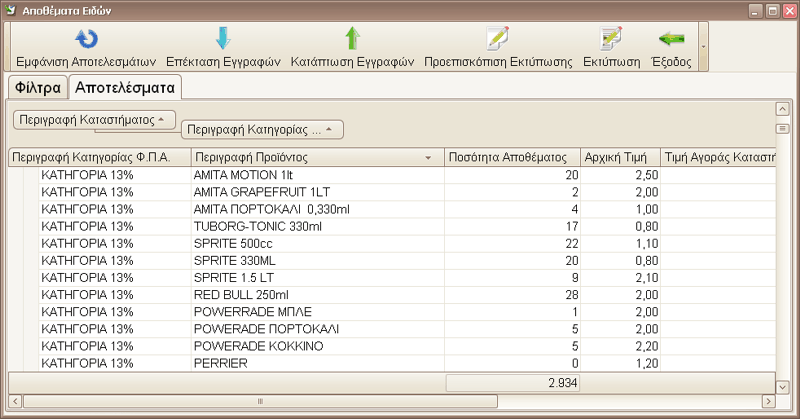This screenshot has width=800, height=419.
Task: Click price 2,20 in POWERADE KOKKINO row
Action: coord(620,346)
